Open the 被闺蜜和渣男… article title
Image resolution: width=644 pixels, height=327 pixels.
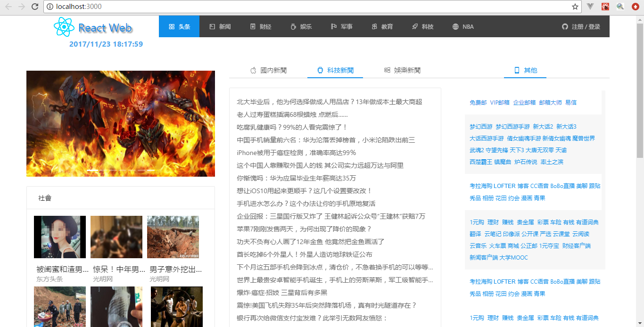(x=62, y=270)
